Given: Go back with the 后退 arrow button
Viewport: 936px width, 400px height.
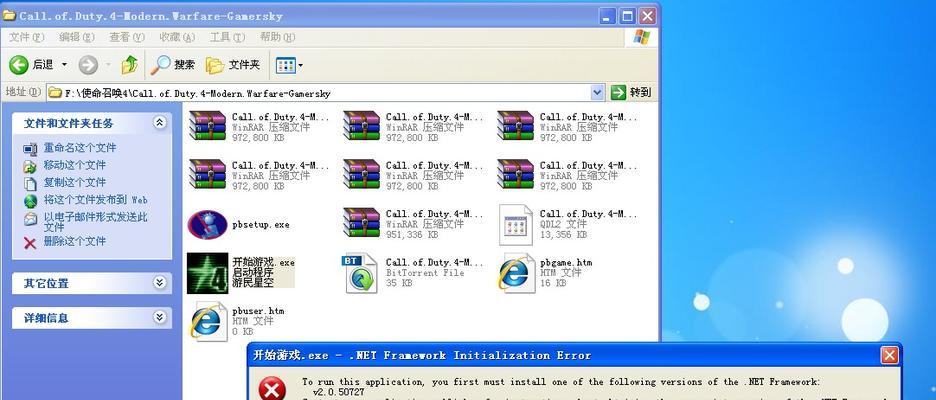Looking at the screenshot, I should pyautogui.click(x=32, y=64).
